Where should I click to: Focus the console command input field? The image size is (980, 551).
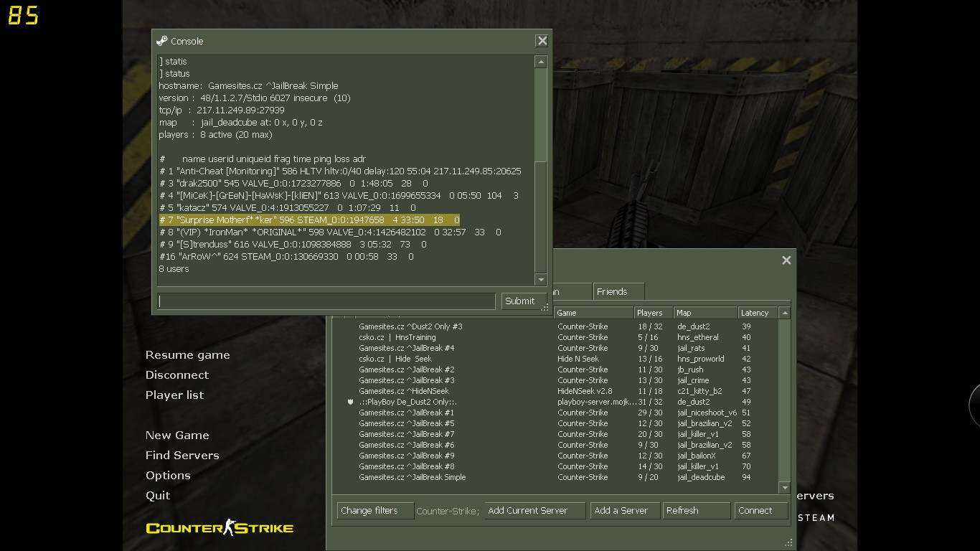click(326, 301)
